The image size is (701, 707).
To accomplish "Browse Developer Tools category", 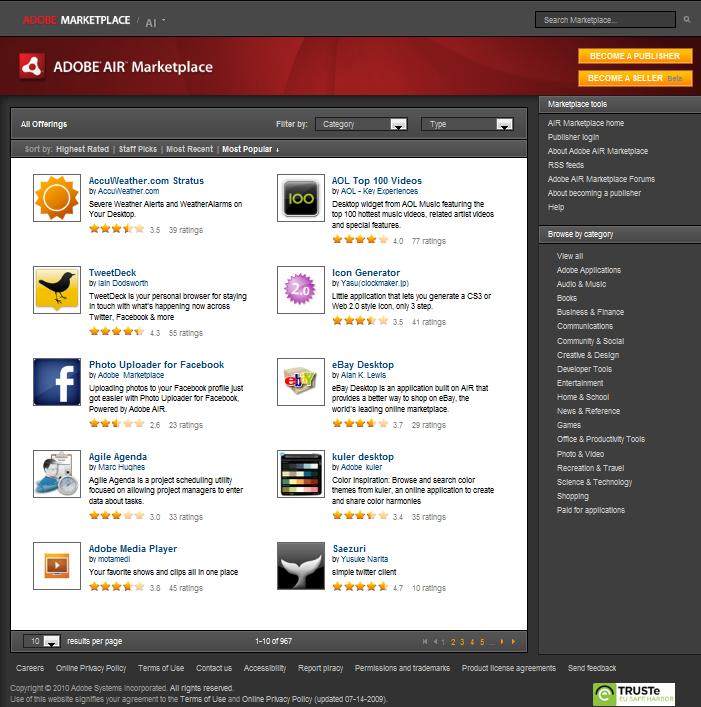I will pyautogui.click(x=584, y=369).
